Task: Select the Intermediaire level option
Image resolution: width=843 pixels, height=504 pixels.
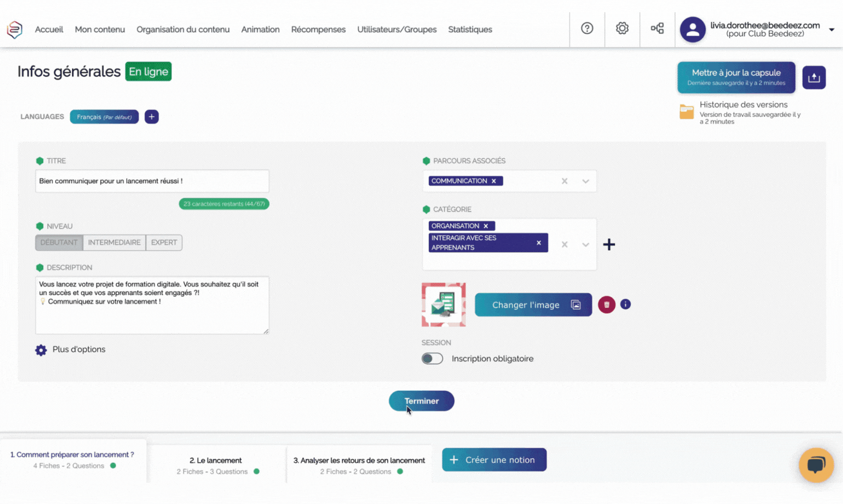Action: pos(114,242)
